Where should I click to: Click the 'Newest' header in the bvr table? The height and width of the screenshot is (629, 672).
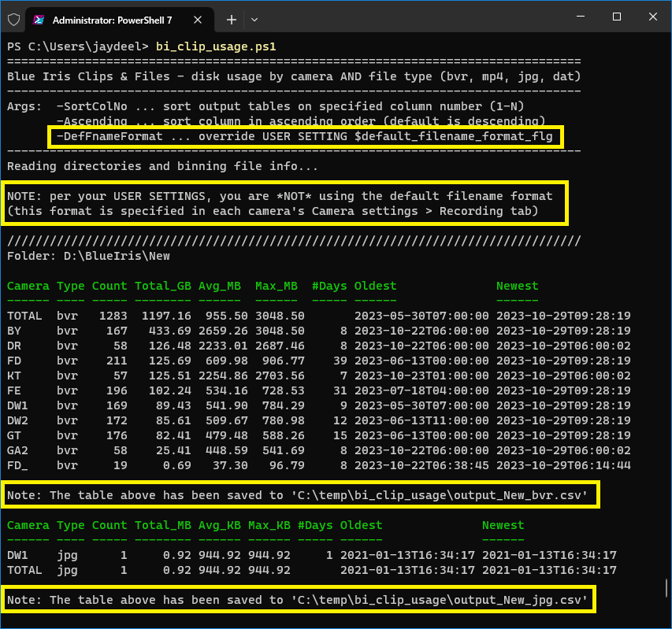point(517,286)
